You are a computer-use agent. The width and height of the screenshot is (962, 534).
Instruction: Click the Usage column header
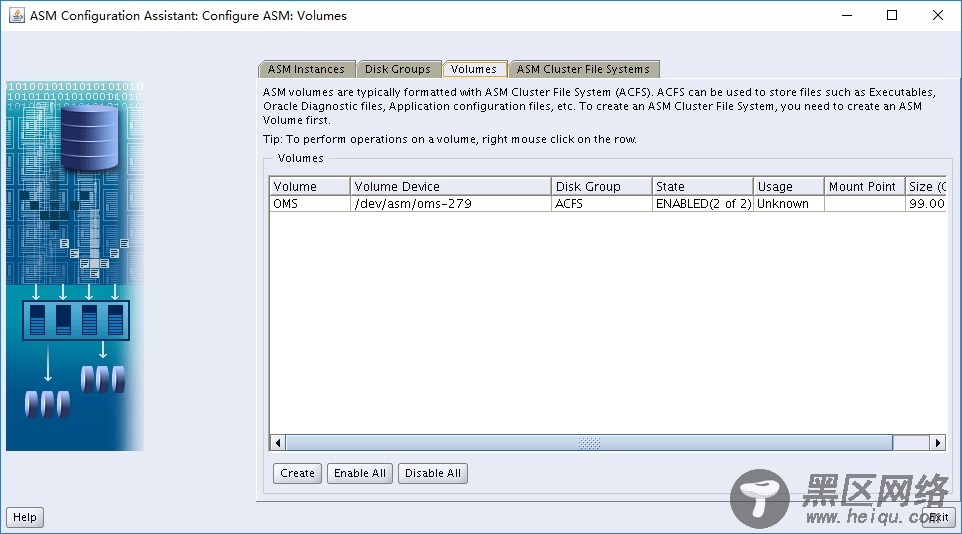788,187
